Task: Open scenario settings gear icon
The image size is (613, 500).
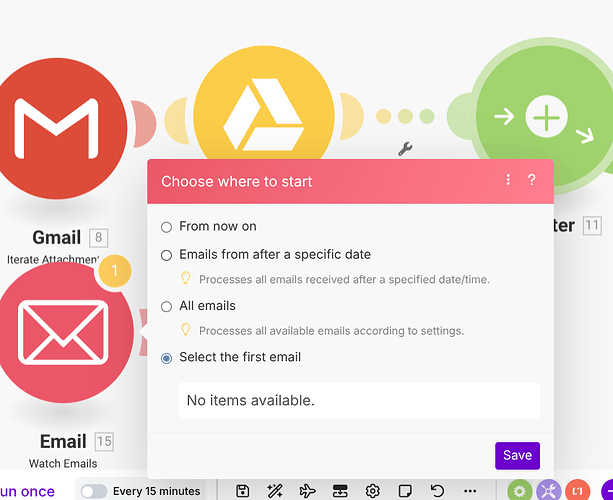Action: (x=373, y=491)
